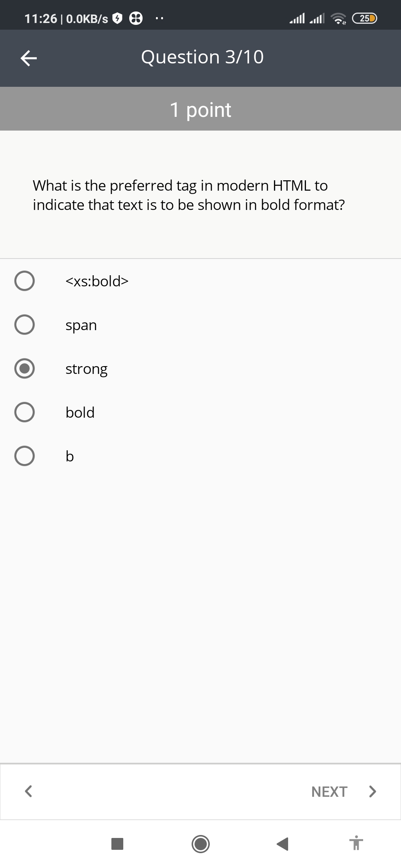The height and width of the screenshot is (868, 401).
Task: Tap the '1 point' score banner
Action: [x=200, y=109]
